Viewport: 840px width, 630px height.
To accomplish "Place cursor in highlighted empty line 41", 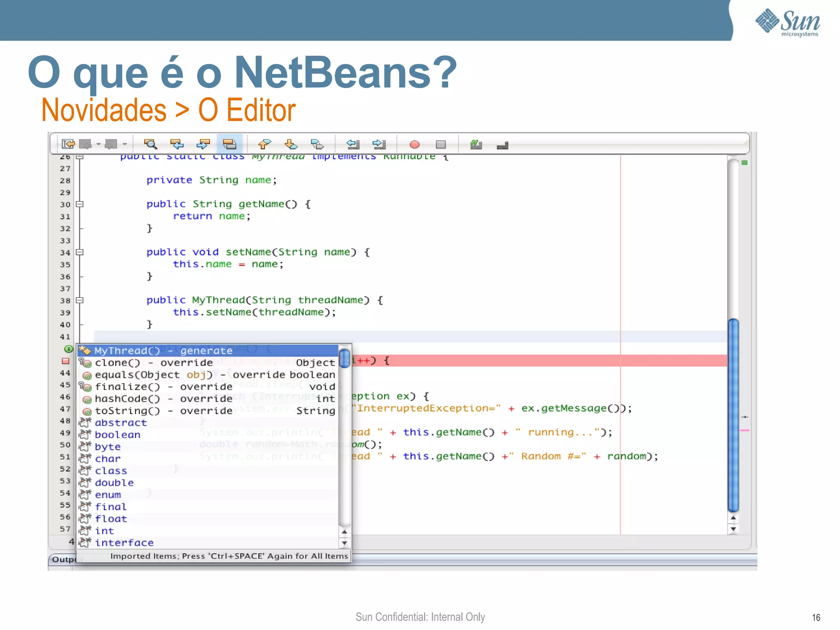I will point(410,336).
